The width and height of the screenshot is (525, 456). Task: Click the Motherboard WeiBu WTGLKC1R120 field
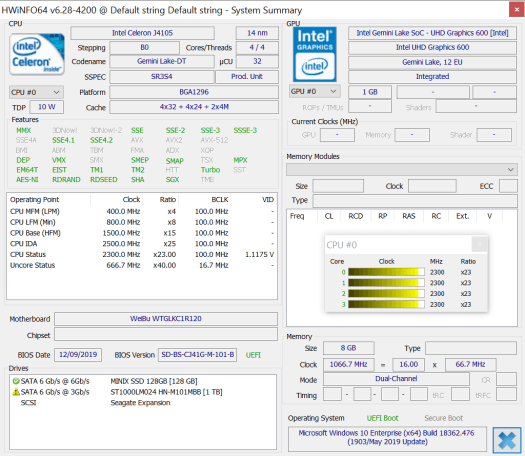point(166,319)
